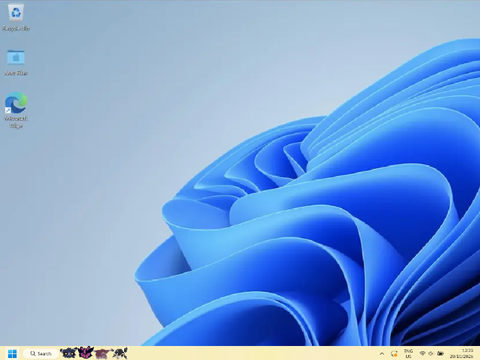This screenshot has height=360, width=480.
Task: Click the tray icon with the orange dot
Action: click(394, 354)
